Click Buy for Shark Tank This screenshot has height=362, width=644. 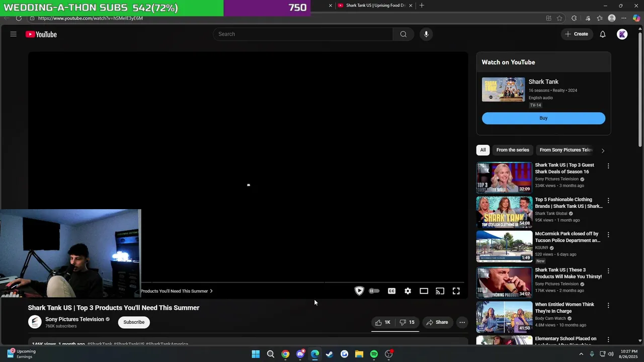click(543, 118)
